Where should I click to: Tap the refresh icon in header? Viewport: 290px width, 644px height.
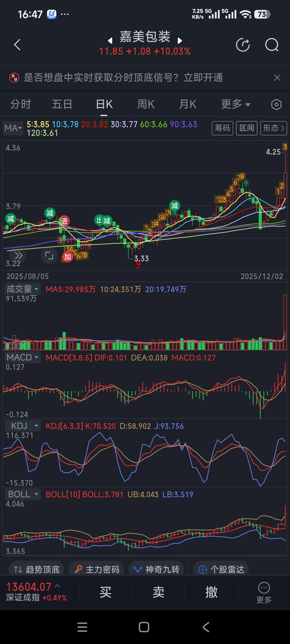tap(243, 45)
